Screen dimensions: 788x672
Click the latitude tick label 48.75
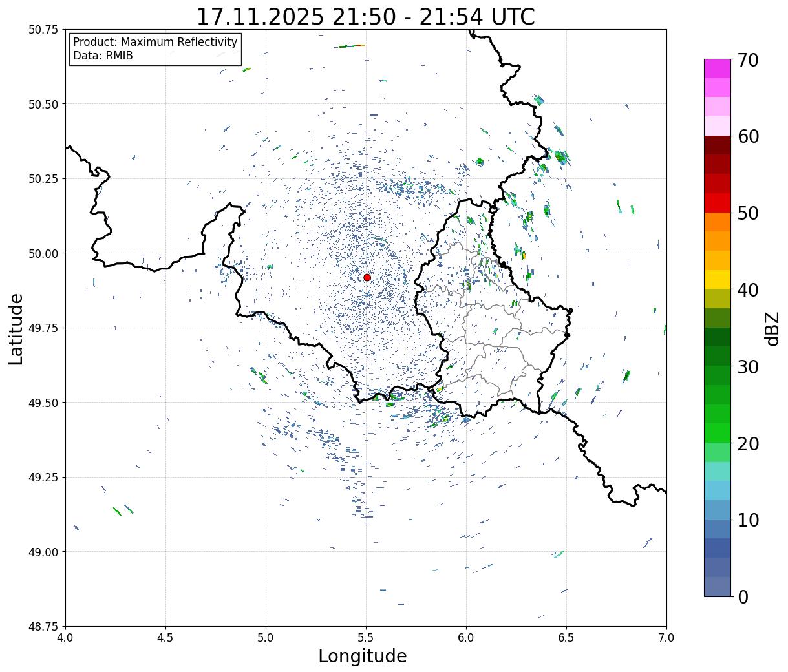[x=43, y=626]
